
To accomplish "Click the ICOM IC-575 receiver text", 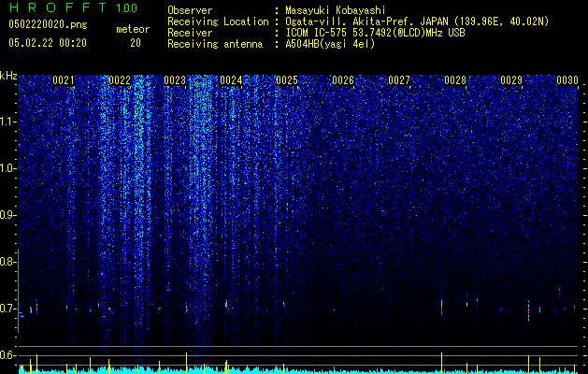I will pos(375,33).
